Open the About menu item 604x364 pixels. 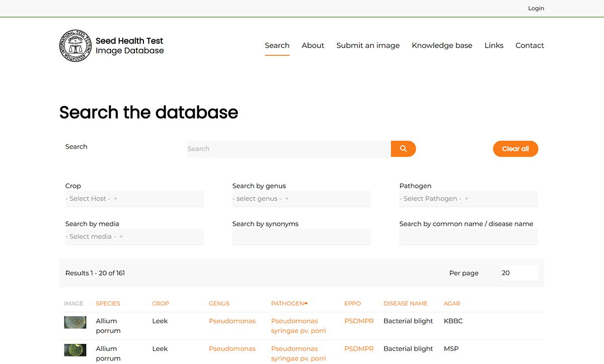313,45
